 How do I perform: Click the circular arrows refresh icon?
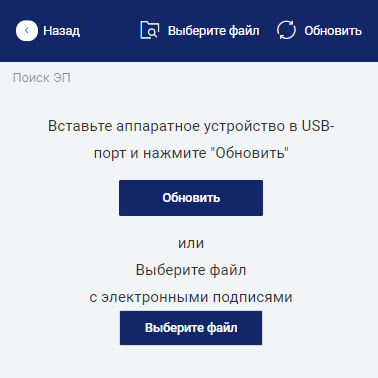pyautogui.click(x=286, y=30)
